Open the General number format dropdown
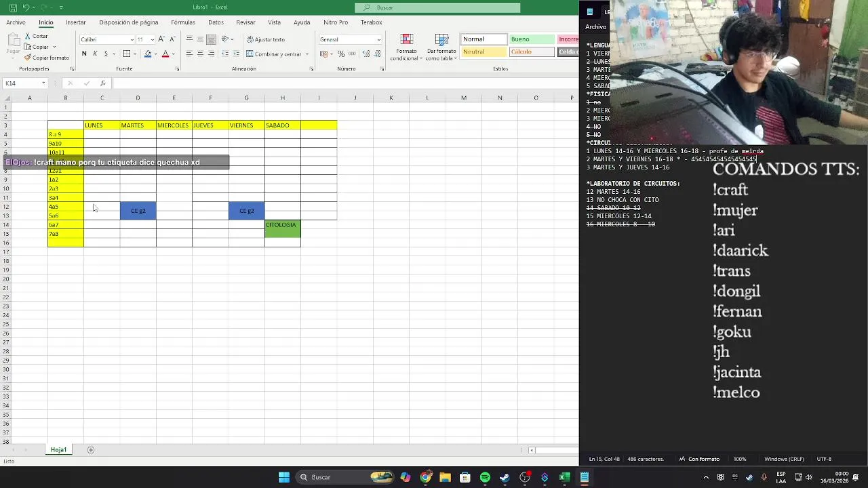Image resolution: width=868 pixels, height=488 pixels. coord(378,39)
